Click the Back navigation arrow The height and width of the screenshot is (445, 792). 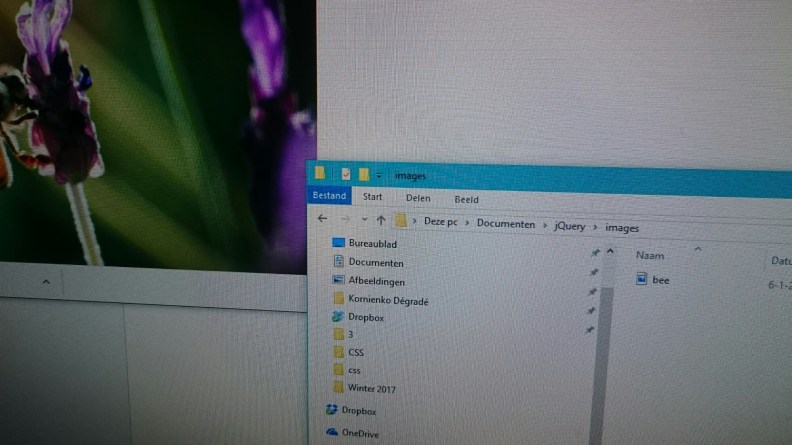[321, 218]
